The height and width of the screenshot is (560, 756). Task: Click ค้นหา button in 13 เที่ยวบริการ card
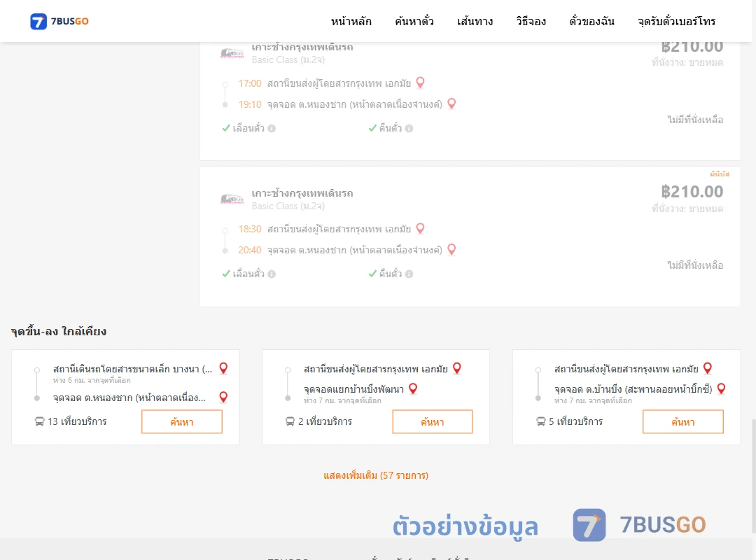[182, 421]
